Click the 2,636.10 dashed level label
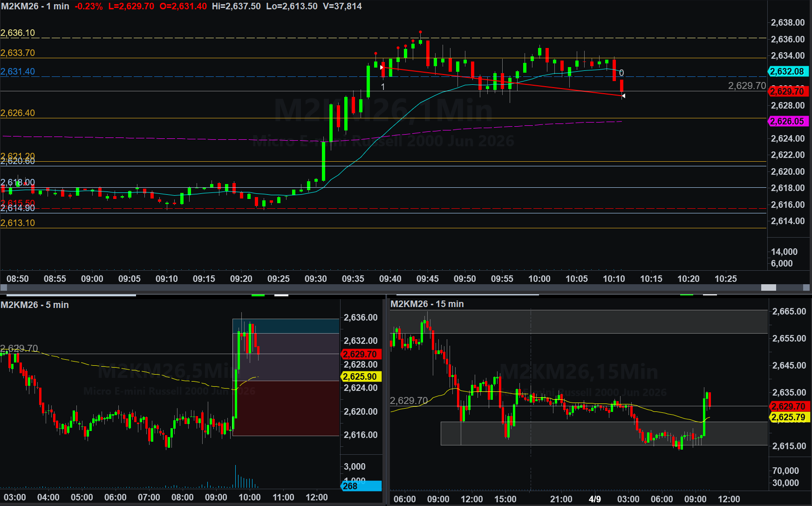 tap(18, 33)
